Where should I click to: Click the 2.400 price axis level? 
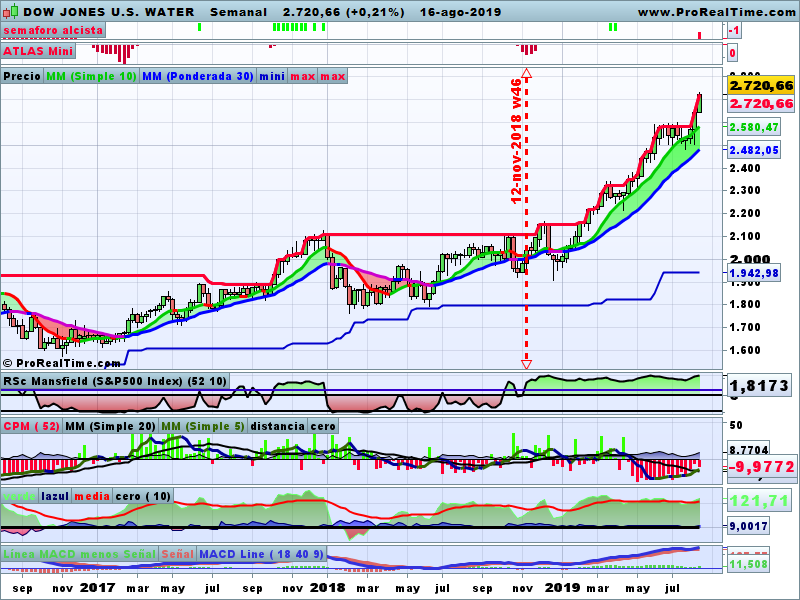point(745,168)
